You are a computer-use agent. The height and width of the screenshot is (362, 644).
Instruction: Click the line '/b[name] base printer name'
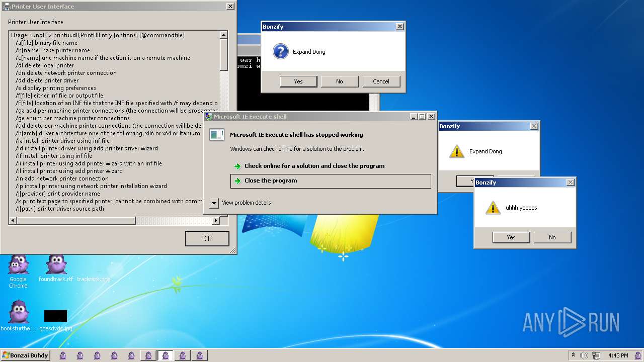(53, 50)
